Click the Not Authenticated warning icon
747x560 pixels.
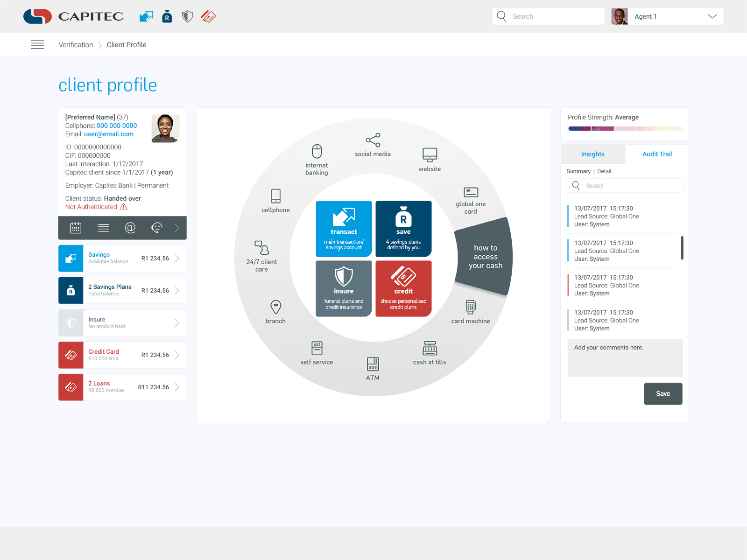click(124, 207)
